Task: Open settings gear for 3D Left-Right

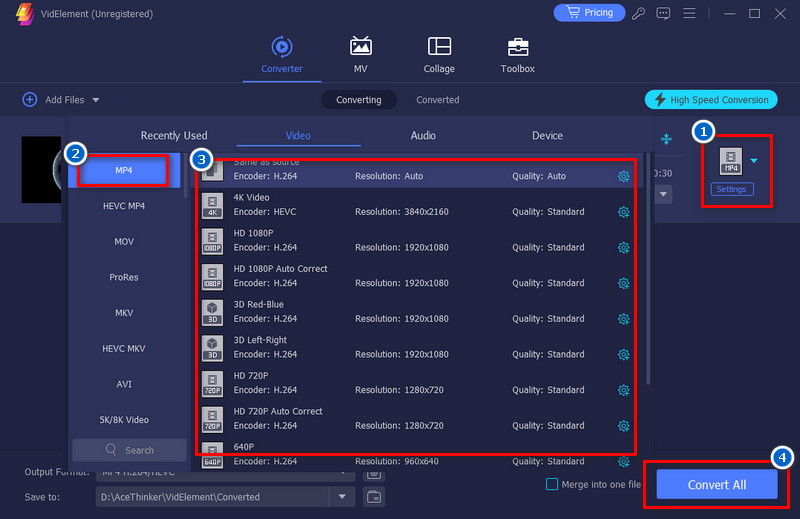Action: [623, 355]
